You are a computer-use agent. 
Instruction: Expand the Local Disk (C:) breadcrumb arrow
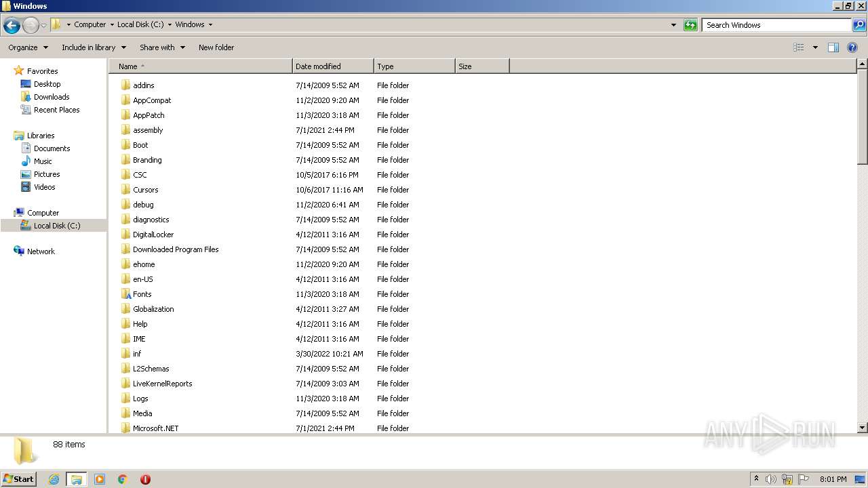(x=170, y=24)
